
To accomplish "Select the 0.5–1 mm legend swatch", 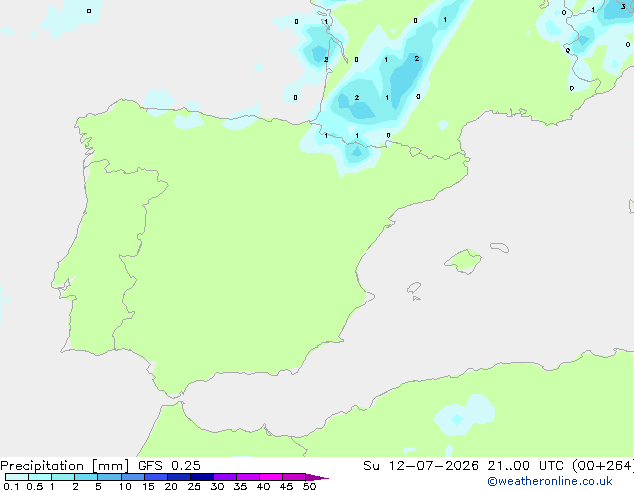I will point(40,477).
